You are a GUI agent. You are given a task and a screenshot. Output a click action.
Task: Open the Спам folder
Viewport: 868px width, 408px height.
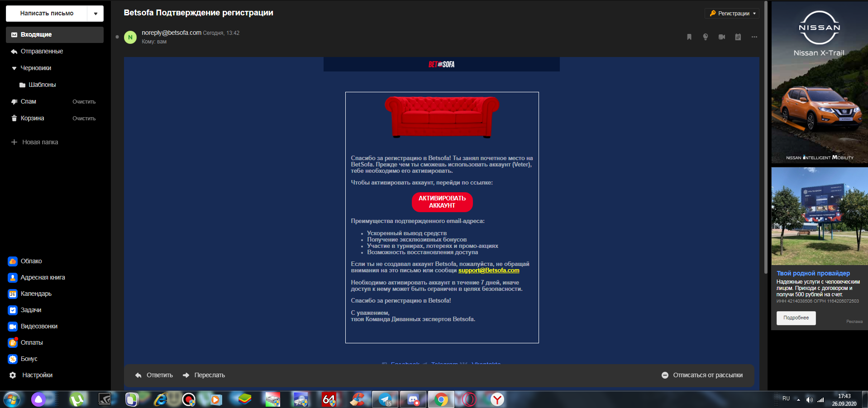coord(29,102)
